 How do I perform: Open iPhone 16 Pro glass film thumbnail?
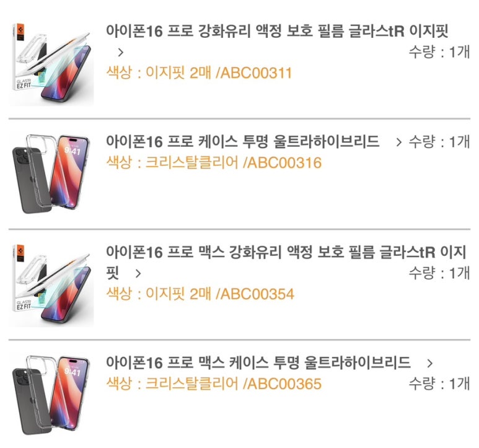tap(51, 64)
